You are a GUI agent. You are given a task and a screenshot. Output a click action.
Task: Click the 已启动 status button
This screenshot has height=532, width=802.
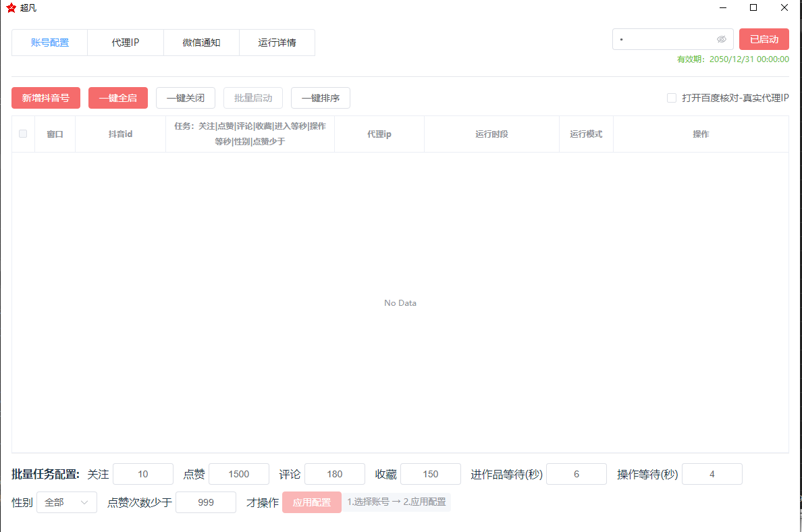pyautogui.click(x=764, y=38)
